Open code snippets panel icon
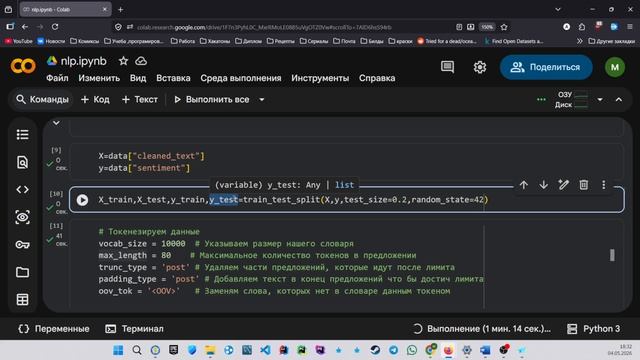640x360 pixels. point(22,189)
